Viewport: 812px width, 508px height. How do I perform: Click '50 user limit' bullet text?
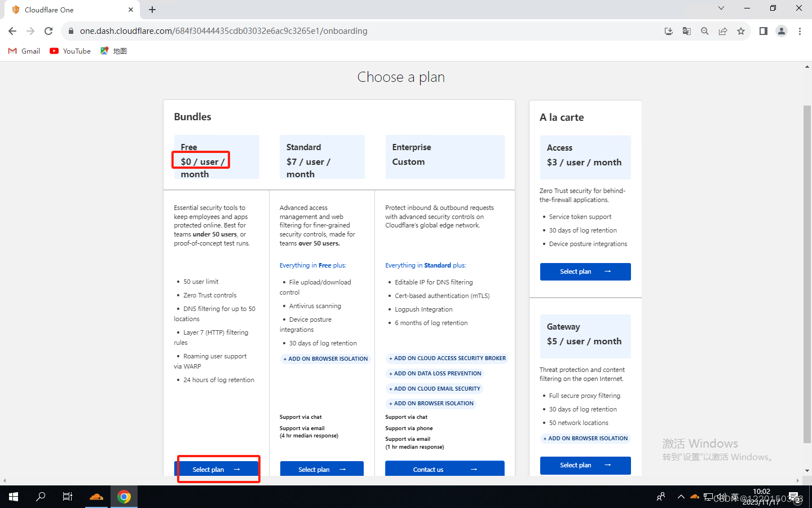click(201, 282)
